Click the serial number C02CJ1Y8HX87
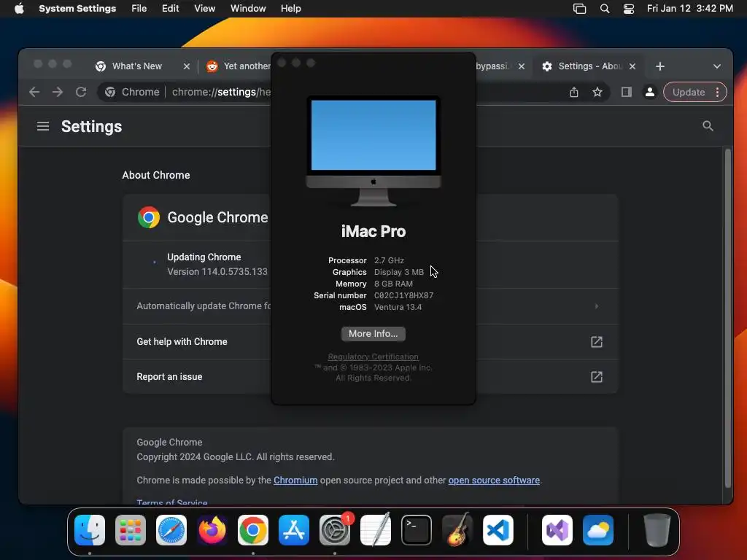Screen dimensions: 747x560 click(403, 295)
